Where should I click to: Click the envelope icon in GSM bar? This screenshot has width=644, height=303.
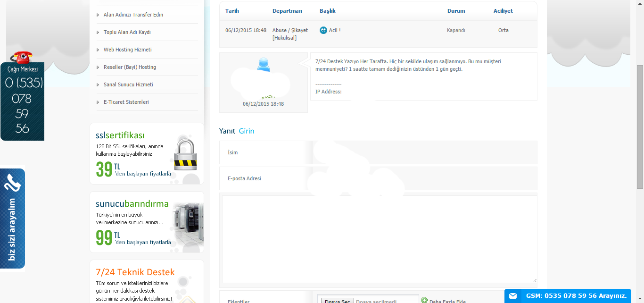(x=513, y=296)
